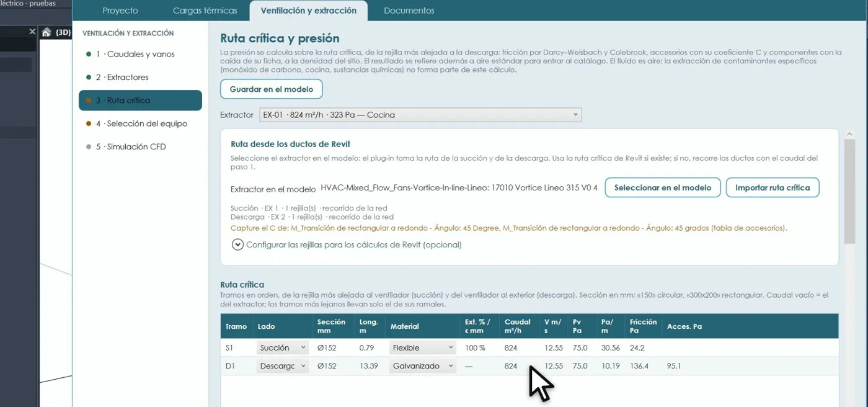Open the Proyecto tab

(120, 11)
